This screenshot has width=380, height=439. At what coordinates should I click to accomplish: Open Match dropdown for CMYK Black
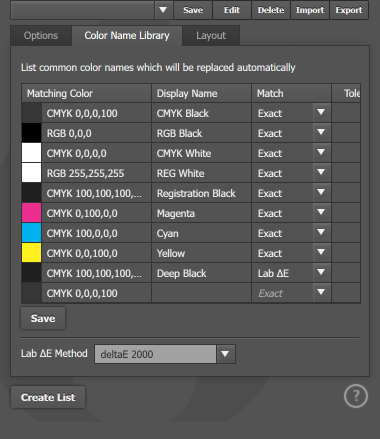pos(321,113)
